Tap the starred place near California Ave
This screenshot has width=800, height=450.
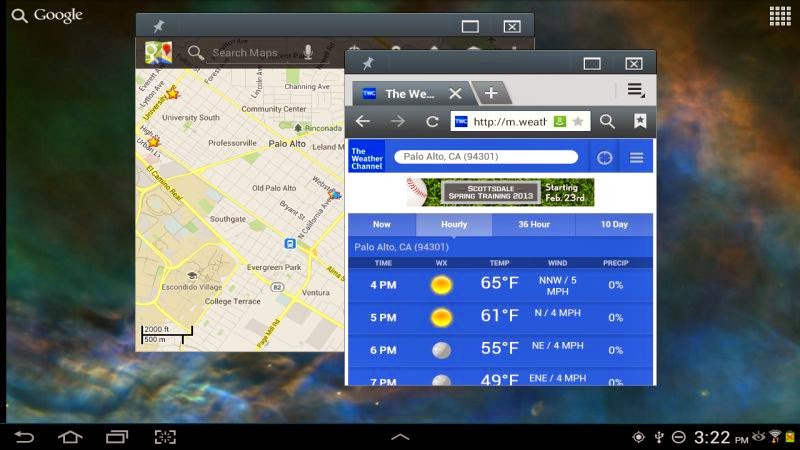334,194
